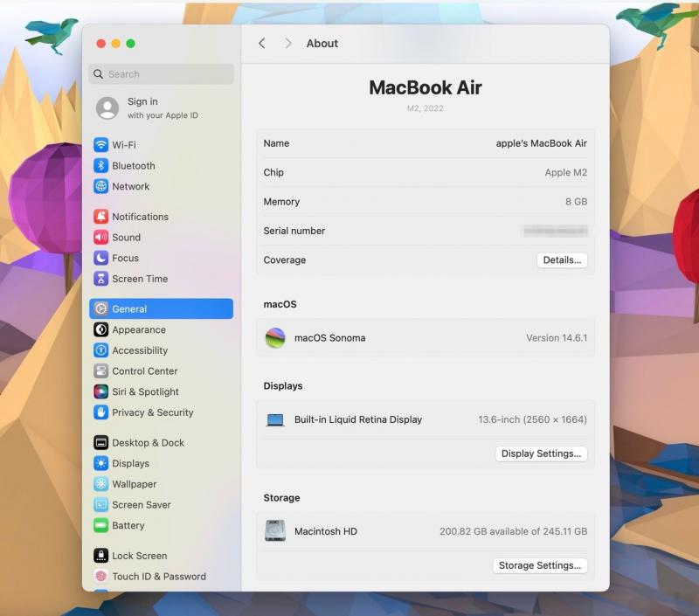Focus the Search field in sidebar
The image size is (699, 616).
[162, 74]
